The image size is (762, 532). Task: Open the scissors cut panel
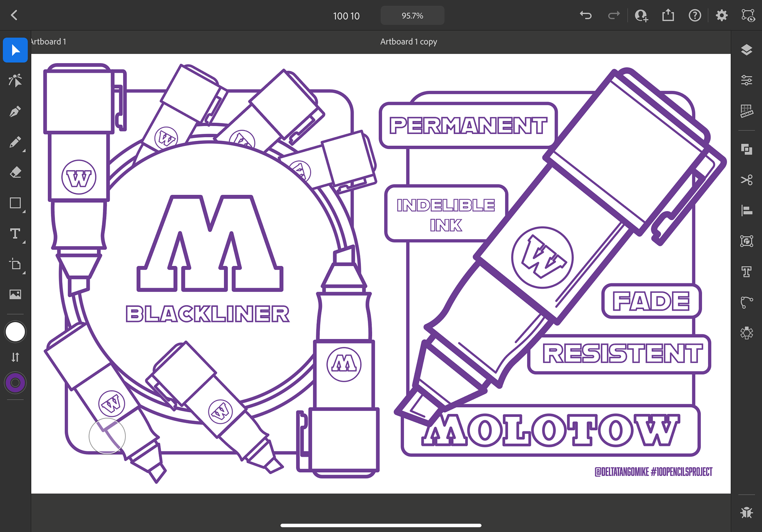[747, 180]
